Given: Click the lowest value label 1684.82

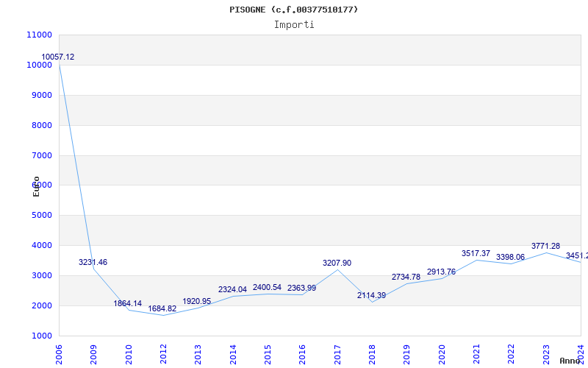Looking at the screenshot, I should (162, 308).
